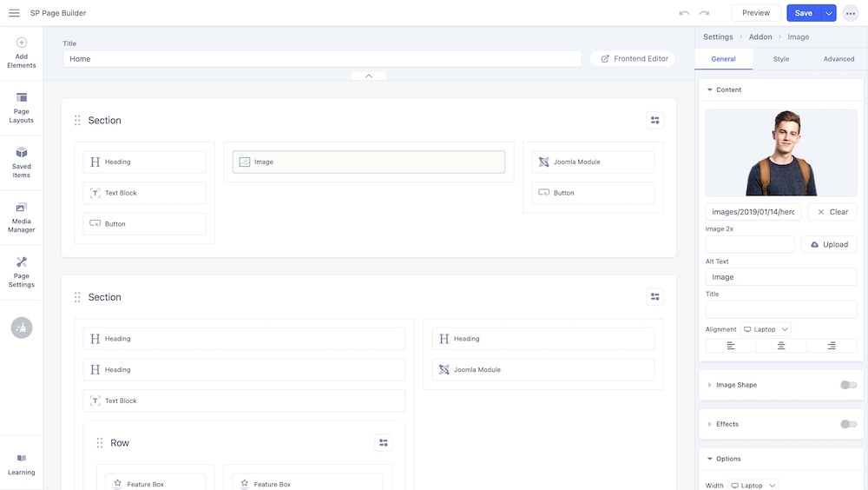Select the Text Block in second section
Image resolution: width=868 pixels, height=490 pixels.
(244, 401)
